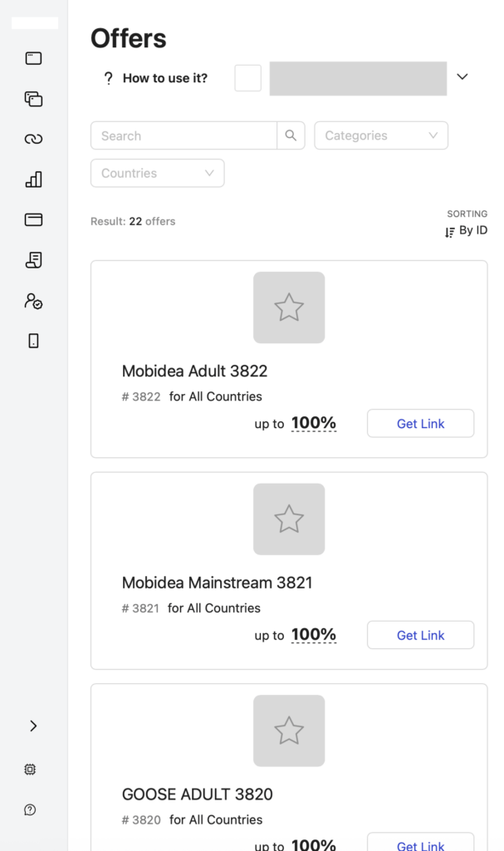Expand the chevron next to the gray bar
The width and height of the screenshot is (504, 851).
point(462,77)
